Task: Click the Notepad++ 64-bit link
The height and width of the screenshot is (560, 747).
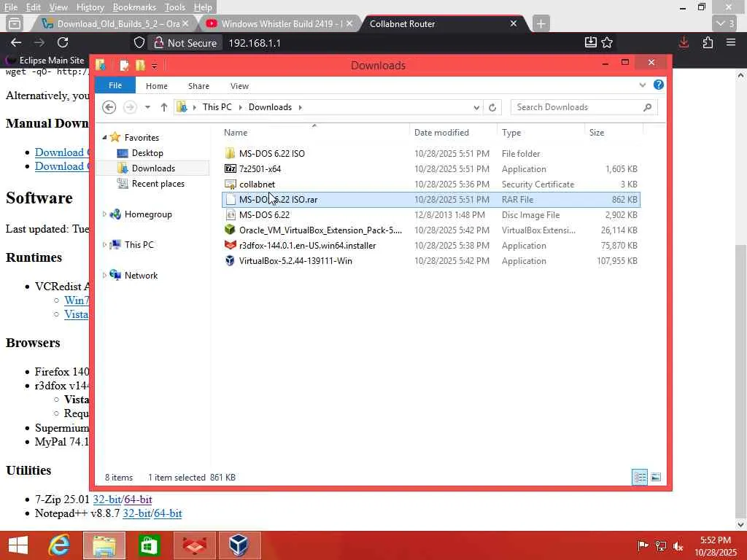Action: [x=168, y=513]
